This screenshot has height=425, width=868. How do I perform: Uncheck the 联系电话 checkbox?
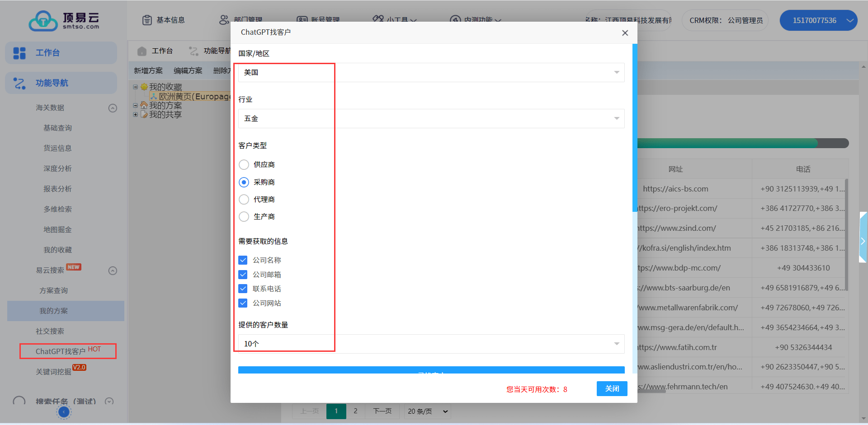coord(243,289)
